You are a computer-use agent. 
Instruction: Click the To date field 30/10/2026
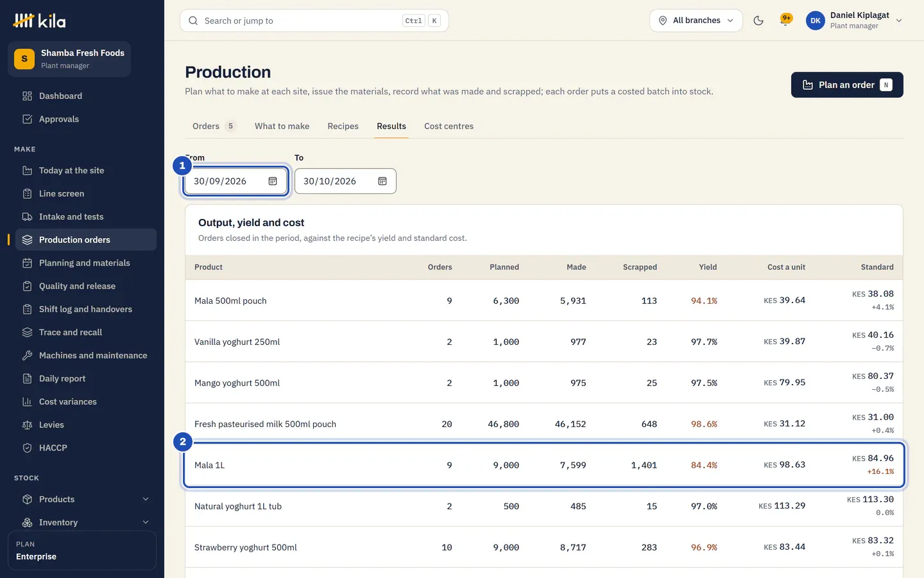(345, 181)
